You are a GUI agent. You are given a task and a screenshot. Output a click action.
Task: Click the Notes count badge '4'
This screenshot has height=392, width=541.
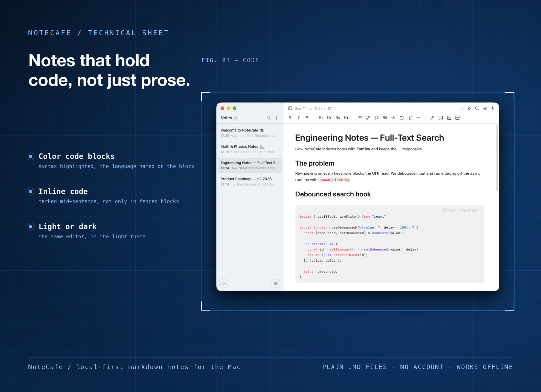[236, 118]
